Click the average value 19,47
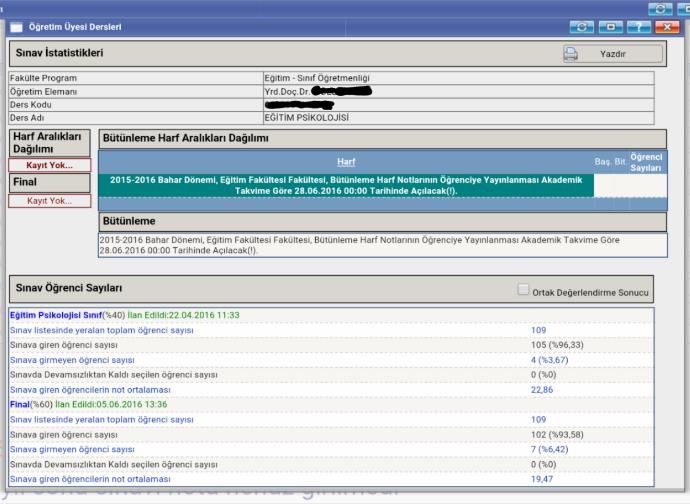 coord(542,479)
